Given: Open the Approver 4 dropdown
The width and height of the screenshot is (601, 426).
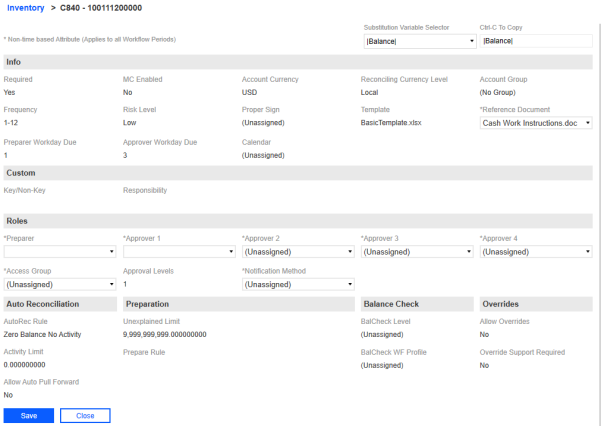Looking at the screenshot, I should click(x=536, y=252).
